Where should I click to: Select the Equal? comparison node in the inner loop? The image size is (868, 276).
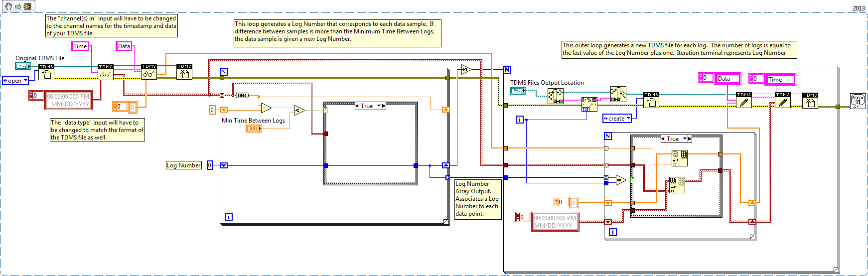[621, 180]
